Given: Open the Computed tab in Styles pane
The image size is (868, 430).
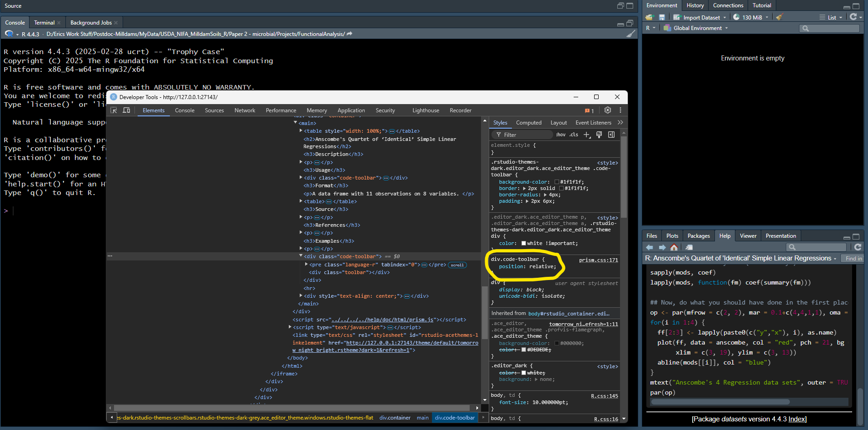Looking at the screenshot, I should pyautogui.click(x=529, y=123).
